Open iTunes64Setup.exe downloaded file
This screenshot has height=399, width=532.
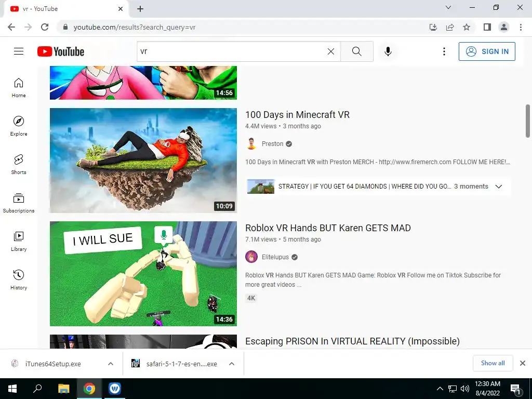point(53,364)
